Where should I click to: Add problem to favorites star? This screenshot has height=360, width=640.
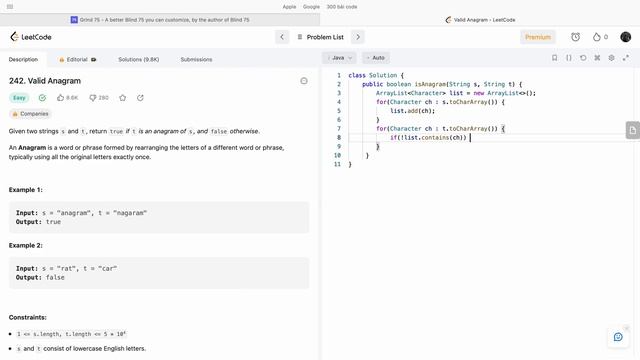[x=122, y=98]
